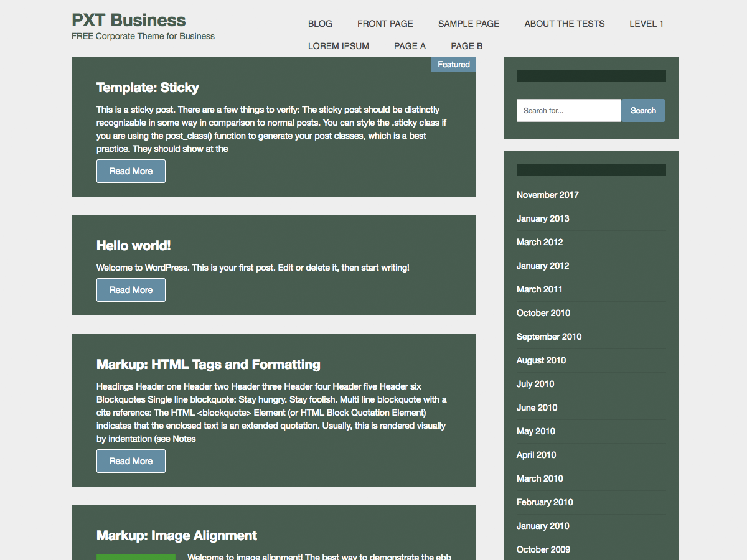The height and width of the screenshot is (560, 747).
Task: Click Read More under Hello world!
Action: (131, 290)
